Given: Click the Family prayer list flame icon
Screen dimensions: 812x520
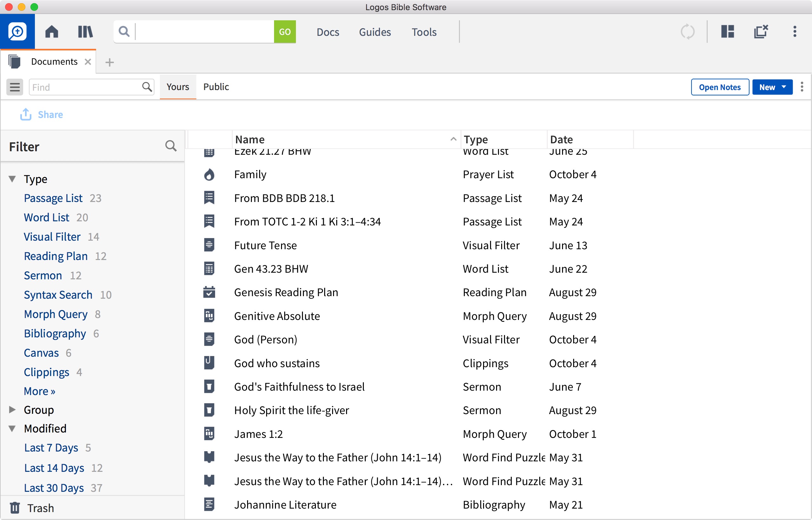Looking at the screenshot, I should tap(209, 174).
